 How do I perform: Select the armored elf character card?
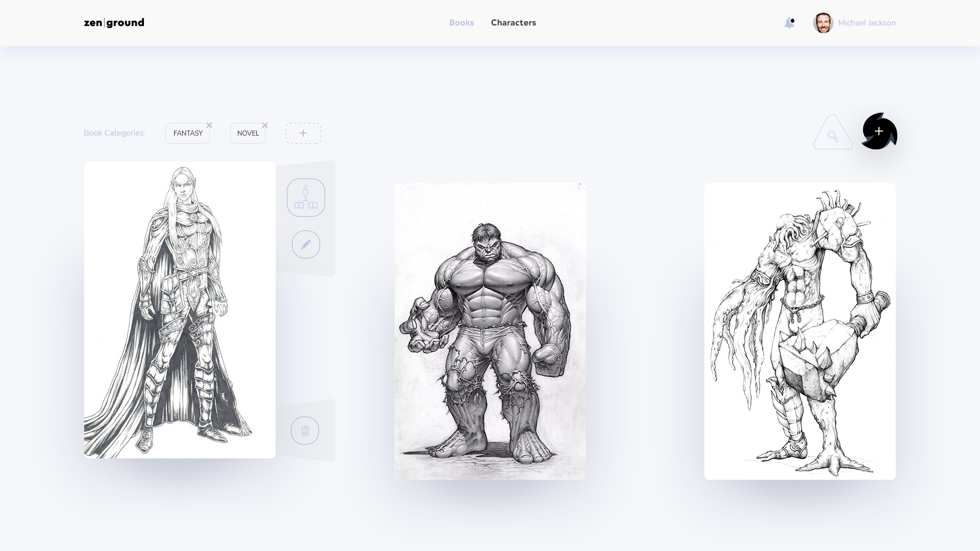pyautogui.click(x=180, y=310)
